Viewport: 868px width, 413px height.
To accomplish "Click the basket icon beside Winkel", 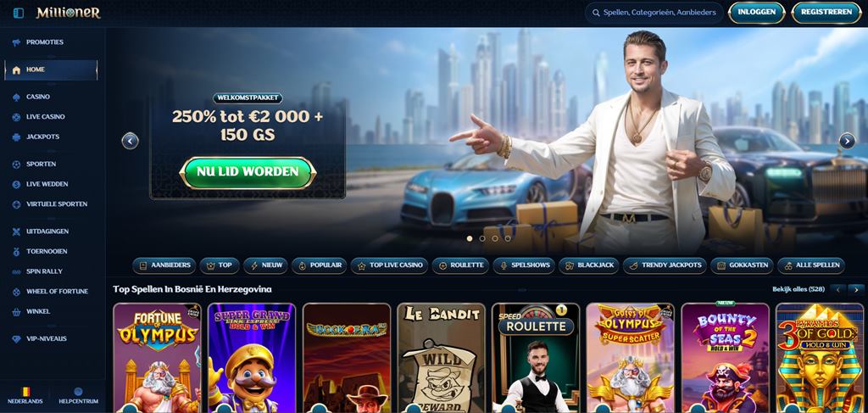I will coord(16,312).
